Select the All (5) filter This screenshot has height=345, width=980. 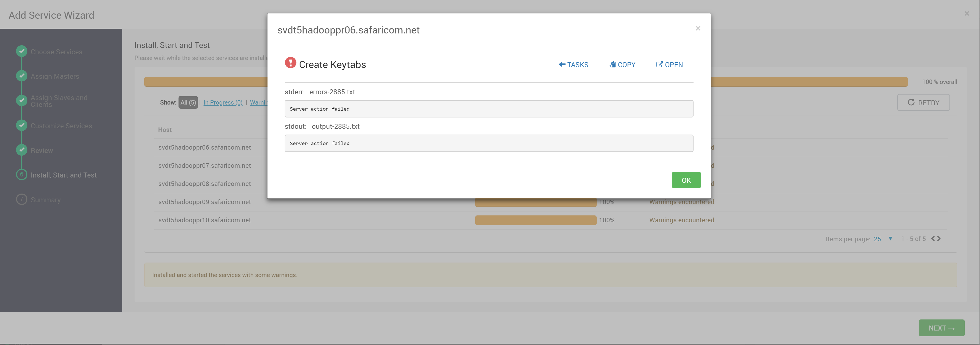click(188, 102)
